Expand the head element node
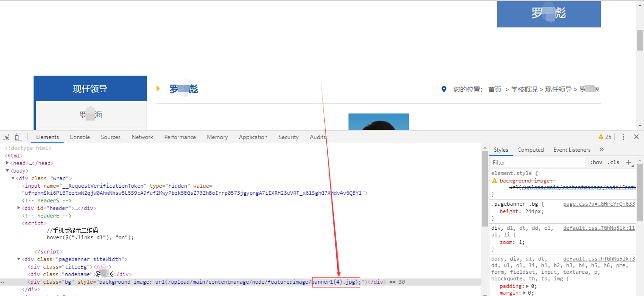The image size is (644, 296). [8, 163]
